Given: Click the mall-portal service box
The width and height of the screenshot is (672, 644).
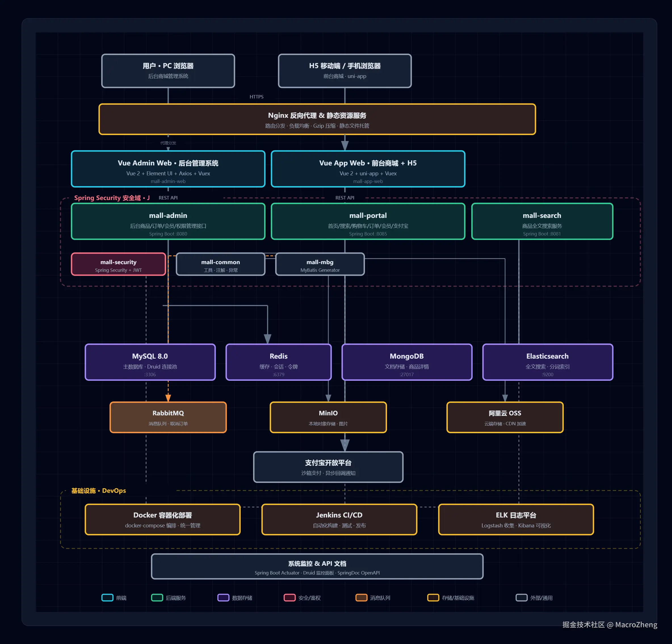Looking at the screenshot, I should (368, 221).
